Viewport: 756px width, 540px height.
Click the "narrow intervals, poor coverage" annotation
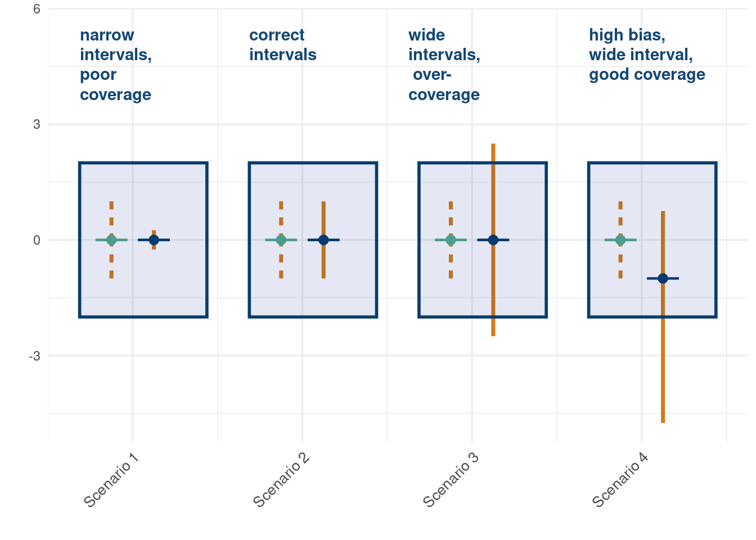(x=115, y=65)
